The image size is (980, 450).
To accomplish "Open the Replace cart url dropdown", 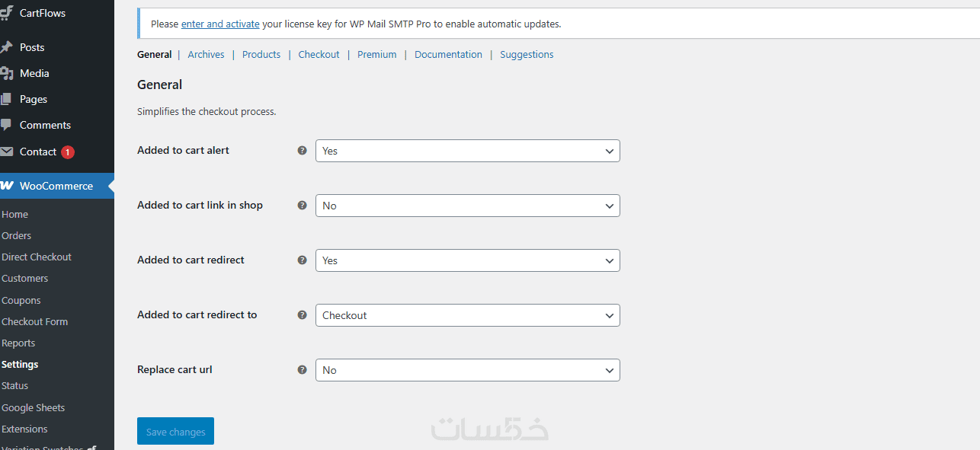I will point(467,370).
